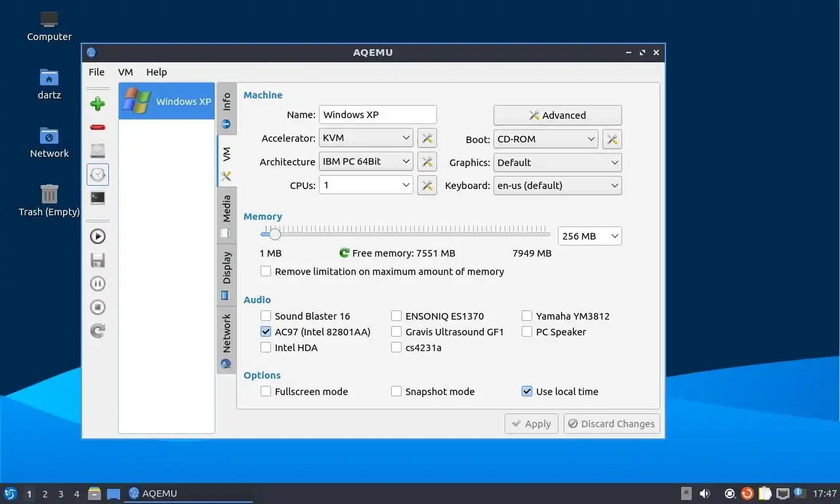Uncheck Use local time option
The width and height of the screenshot is (840, 504).
(527, 391)
